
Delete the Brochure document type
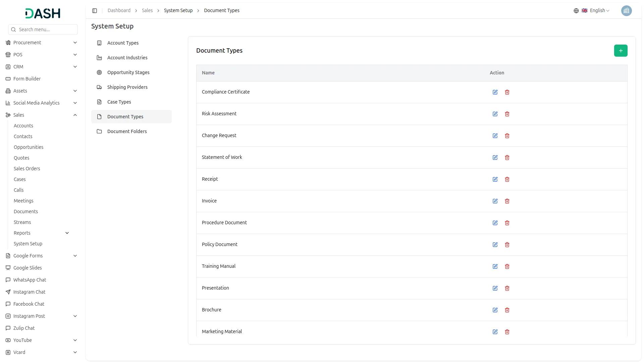click(x=507, y=310)
